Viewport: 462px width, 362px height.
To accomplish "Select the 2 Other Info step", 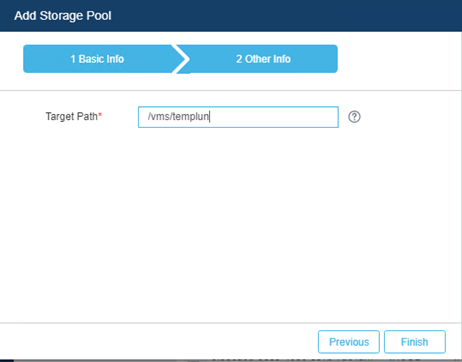I will (263, 59).
